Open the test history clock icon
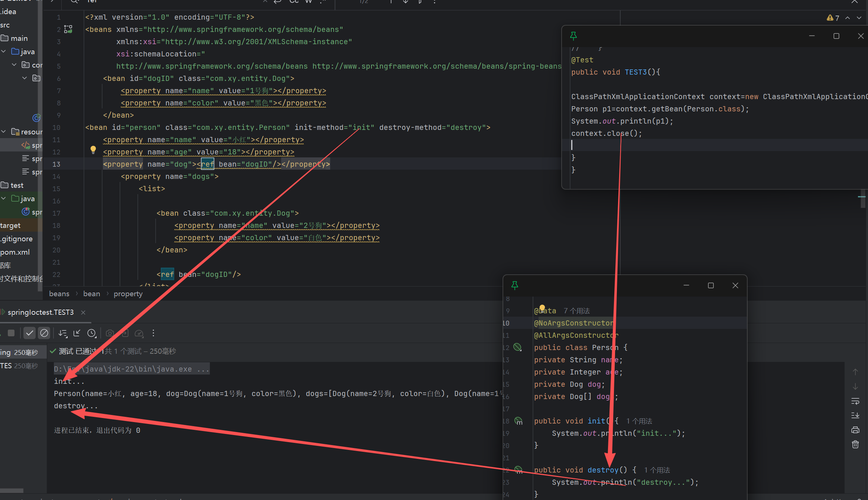Viewport: 868px width, 500px height. pos(91,333)
